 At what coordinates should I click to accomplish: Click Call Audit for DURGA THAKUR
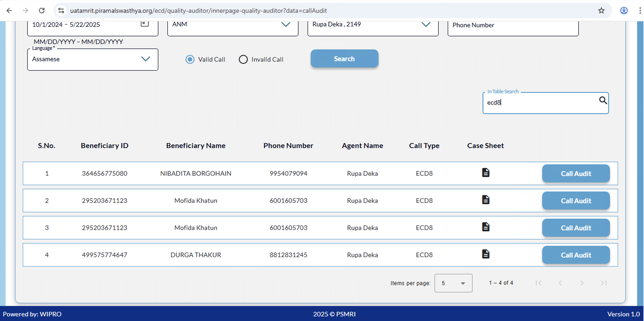[576, 255]
